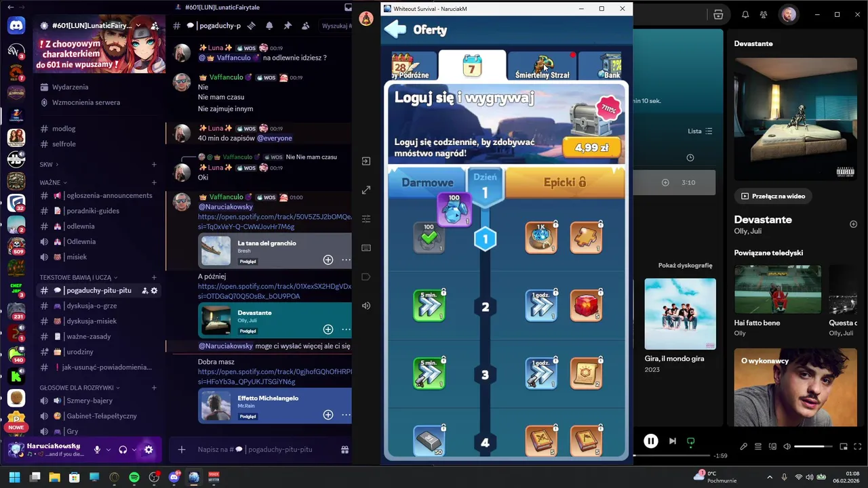Open Spotify queue icon in bottom bar
868x488 pixels.
(758, 447)
